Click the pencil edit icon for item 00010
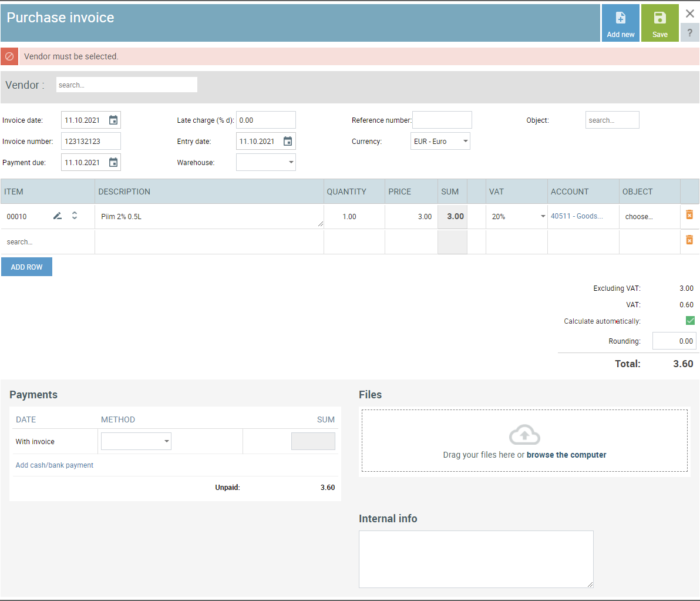 pos(57,216)
